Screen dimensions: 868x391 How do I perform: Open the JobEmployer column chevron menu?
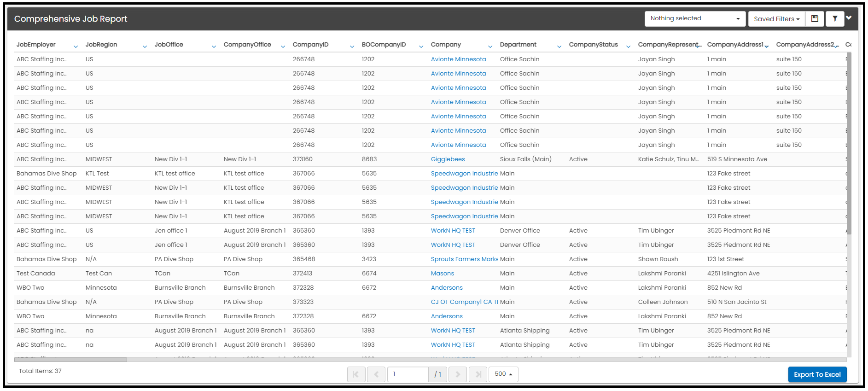76,47
